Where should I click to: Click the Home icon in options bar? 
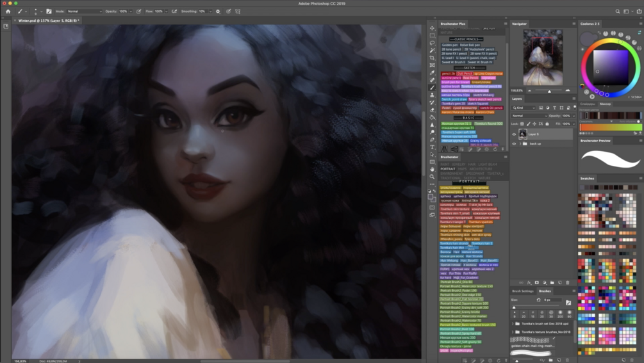click(8, 12)
